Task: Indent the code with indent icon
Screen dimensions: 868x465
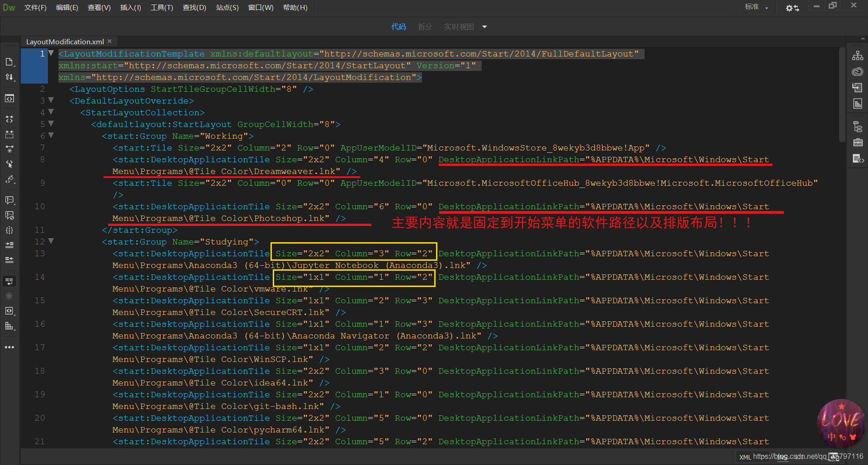Action: point(9,245)
